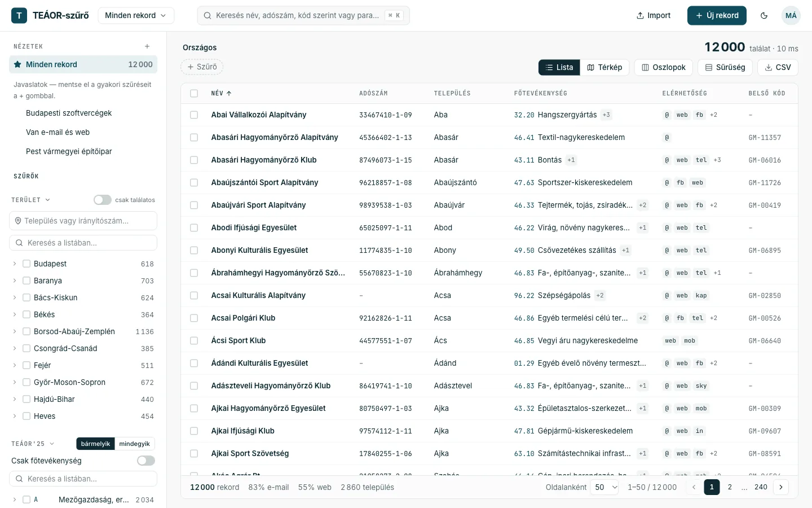Open the Oszlopok column settings
The width and height of the screenshot is (812, 508).
[x=664, y=67]
